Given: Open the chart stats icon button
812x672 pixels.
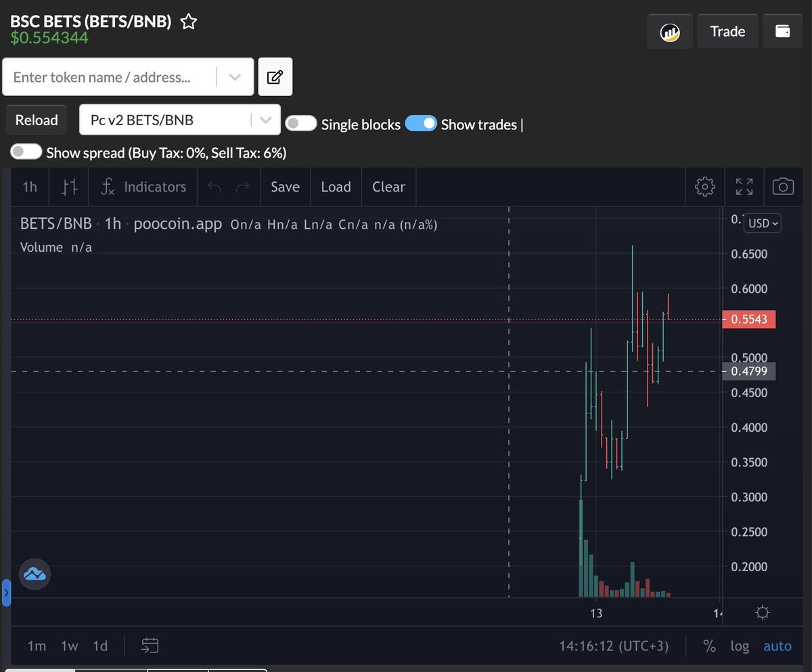Looking at the screenshot, I should click(670, 31).
